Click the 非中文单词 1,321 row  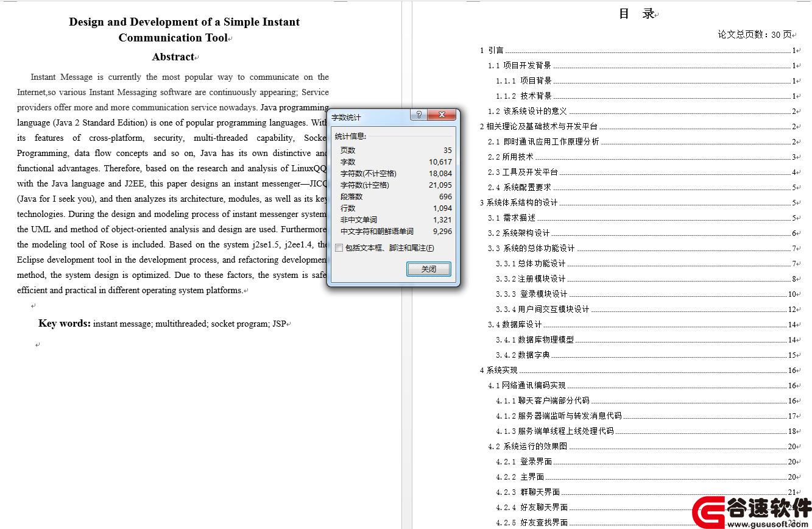click(x=396, y=219)
